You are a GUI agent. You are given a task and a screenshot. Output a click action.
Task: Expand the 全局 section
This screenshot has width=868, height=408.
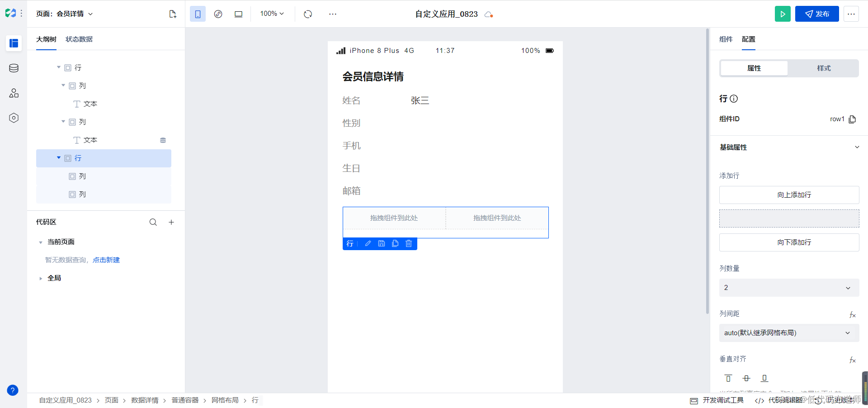click(x=41, y=279)
